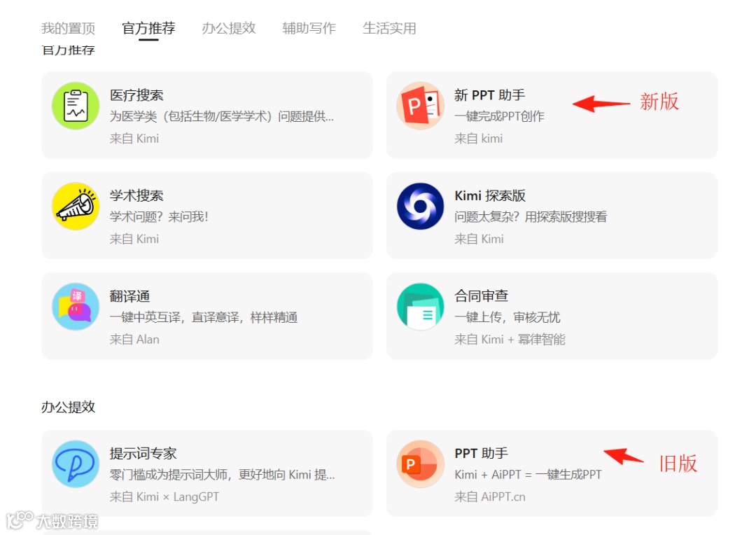The image size is (756, 535).
Task: Open the 办公提效 tab
Action: pos(228,29)
